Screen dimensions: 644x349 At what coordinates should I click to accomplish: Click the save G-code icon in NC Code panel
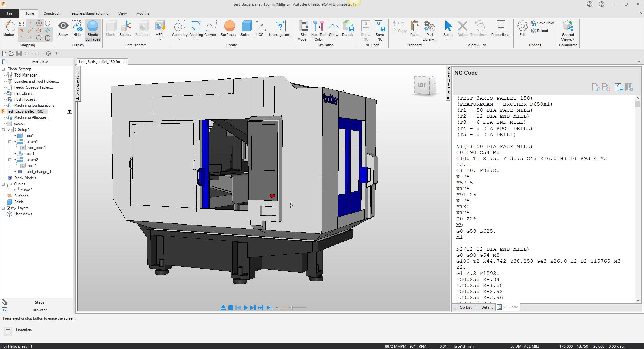pos(619,88)
